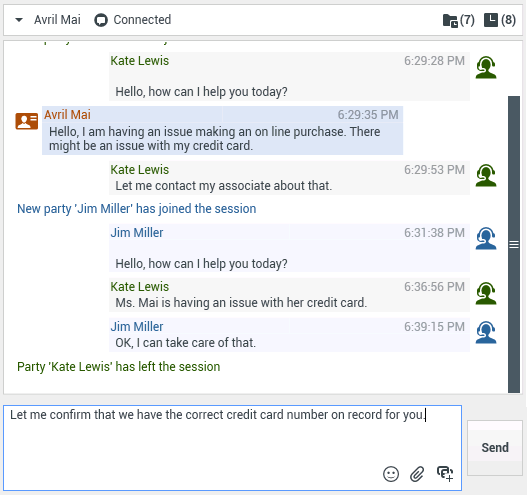Click Kate Lewis headset icon at 6:36:56 PM
Viewport: 527px width, 495px height.
(486, 293)
